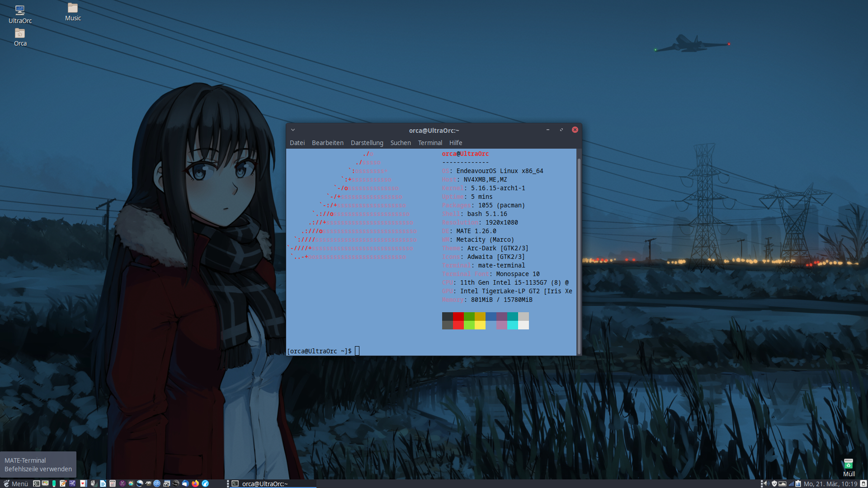Open the Datei menu

(x=297, y=143)
